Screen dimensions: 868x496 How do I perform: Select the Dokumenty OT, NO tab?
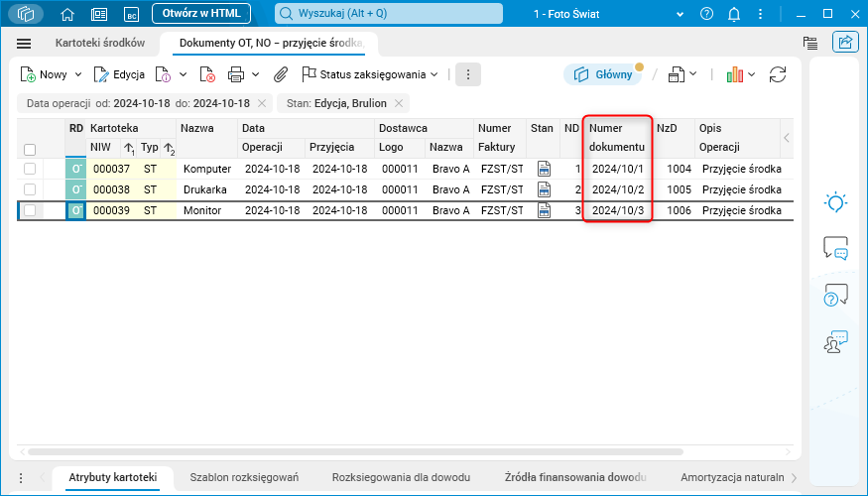click(x=271, y=43)
